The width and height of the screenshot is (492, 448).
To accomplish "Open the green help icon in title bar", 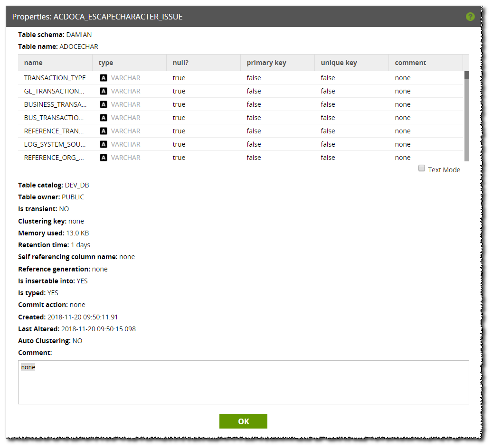I will [x=470, y=17].
